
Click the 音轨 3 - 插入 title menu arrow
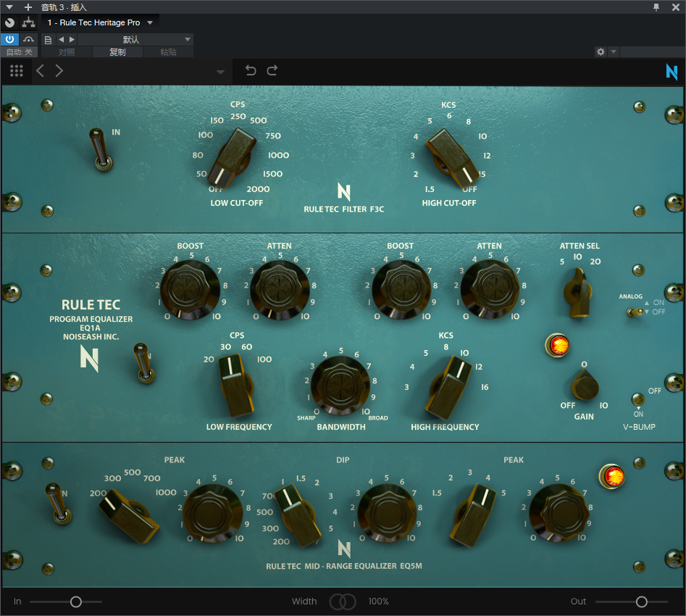point(9,7)
